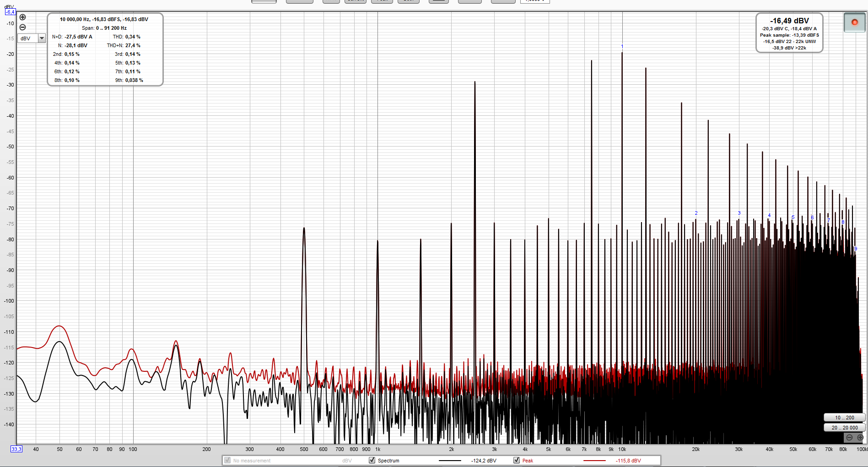868x467 pixels.
Task: Click the N+D -27,5 dBV A value
Action: tap(78, 37)
